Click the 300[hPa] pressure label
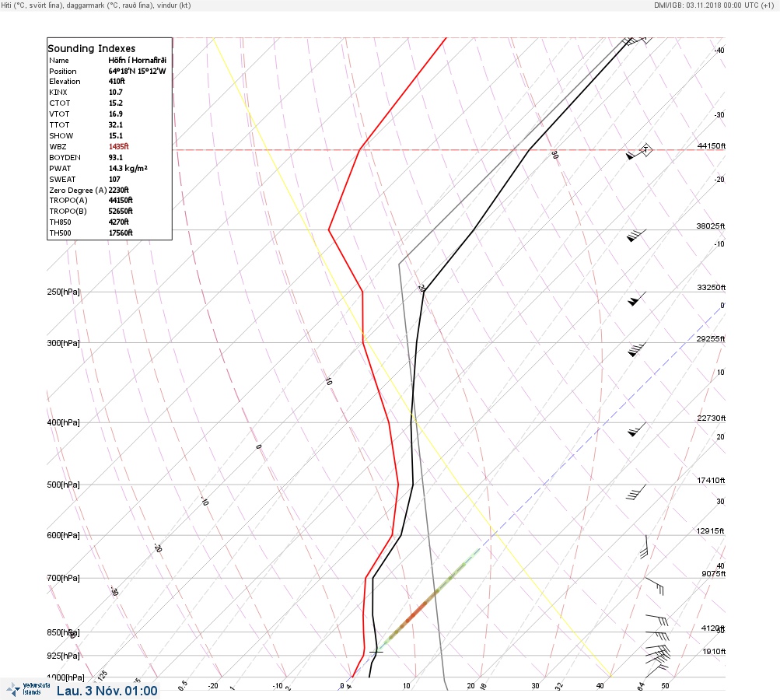The width and height of the screenshot is (780, 700). point(63,343)
